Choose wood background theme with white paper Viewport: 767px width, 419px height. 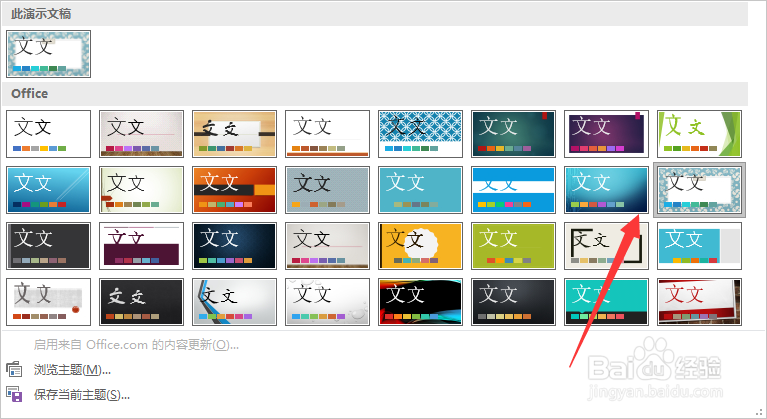coord(234,133)
